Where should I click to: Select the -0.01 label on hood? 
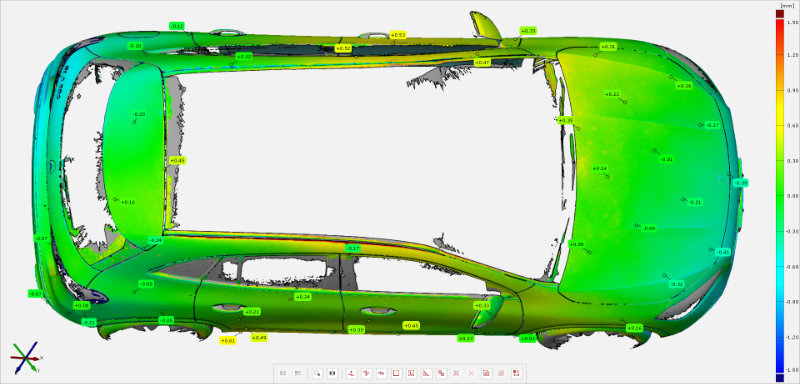point(666,159)
